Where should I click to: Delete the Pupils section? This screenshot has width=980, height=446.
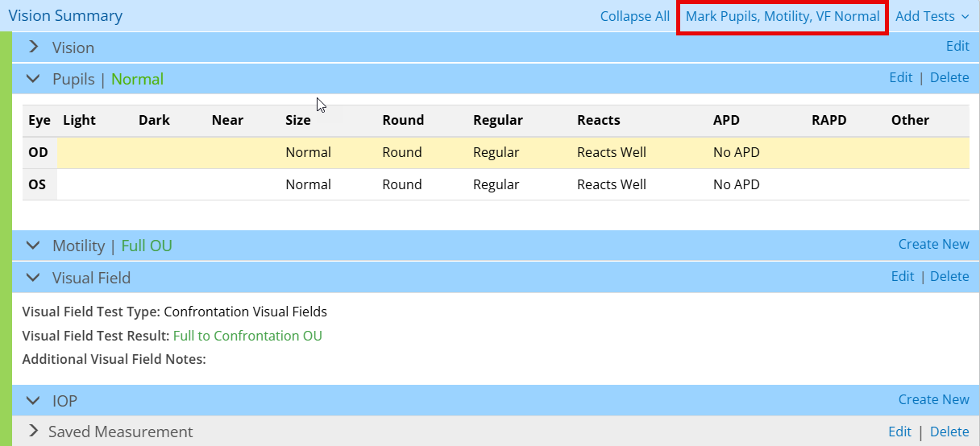pyautogui.click(x=949, y=77)
